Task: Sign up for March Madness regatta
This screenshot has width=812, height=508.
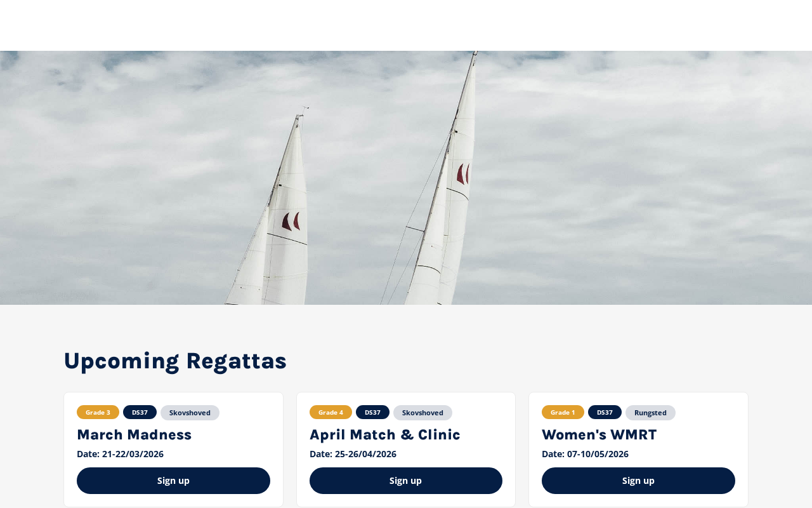Action: click(173, 481)
